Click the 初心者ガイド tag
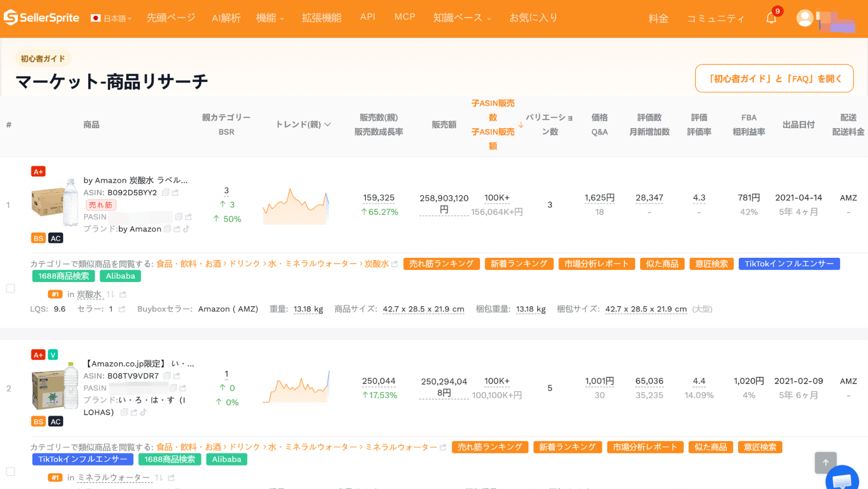 43,59
